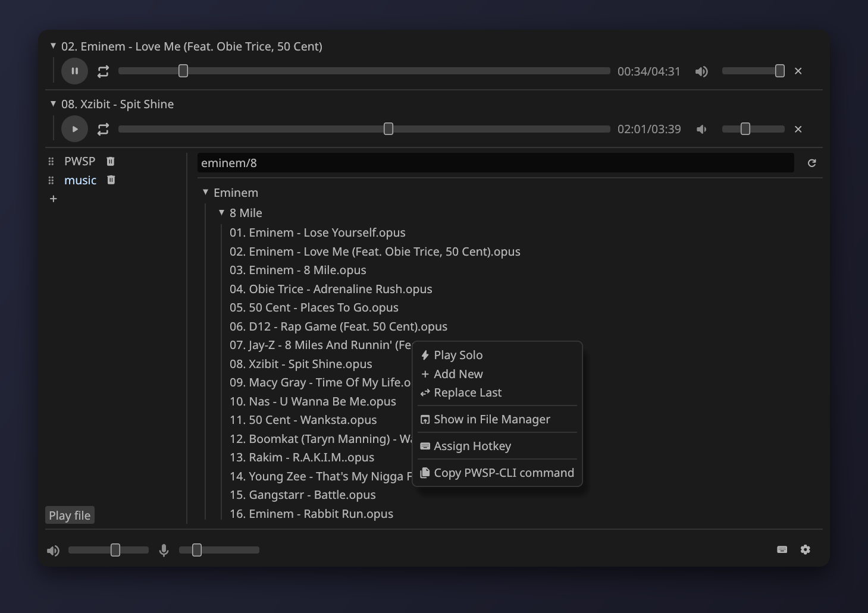The height and width of the screenshot is (613, 868).
Task: Pause the Eminem Love Me track
Action: click(x=74, y=71)
